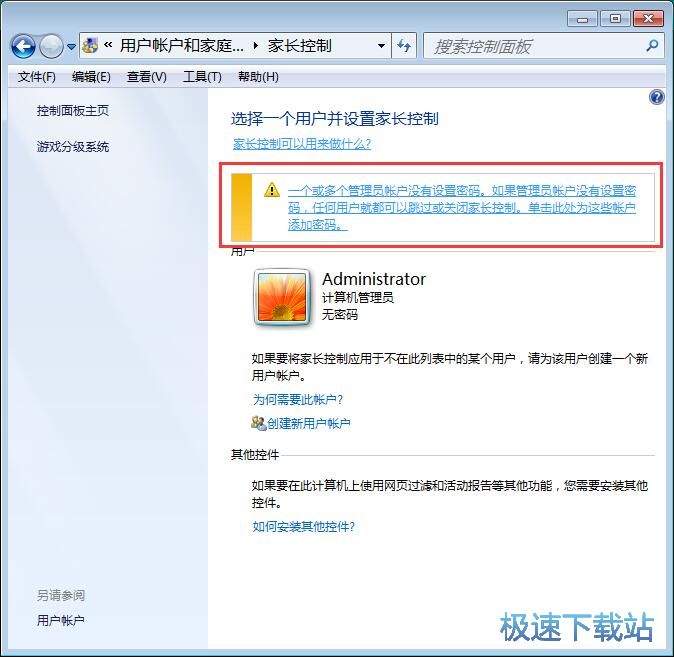Open the 家长控制可以用来做什么? link
This screenshot has width=674, height=657.
tap(302, 144)
